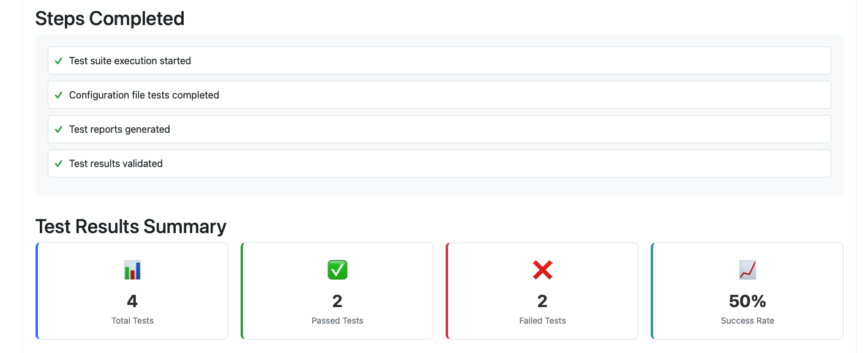Expand the Test Results Summary section
868x353 pixels.
(130, 226)
